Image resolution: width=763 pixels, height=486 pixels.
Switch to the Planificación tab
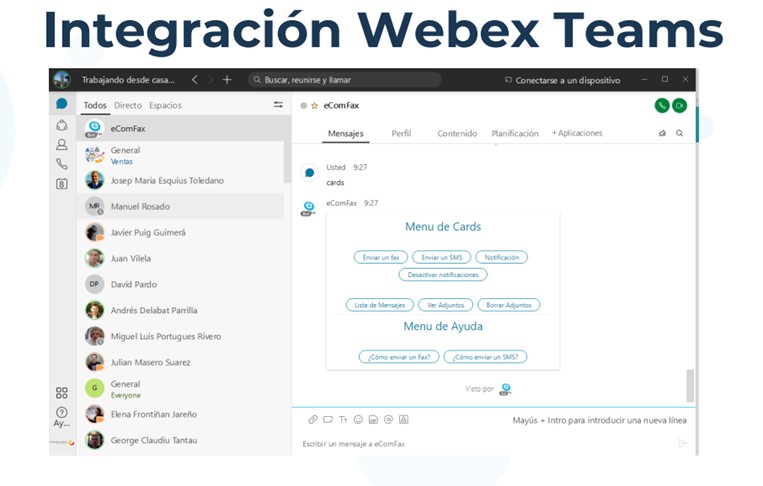click(x=515, y=133)
